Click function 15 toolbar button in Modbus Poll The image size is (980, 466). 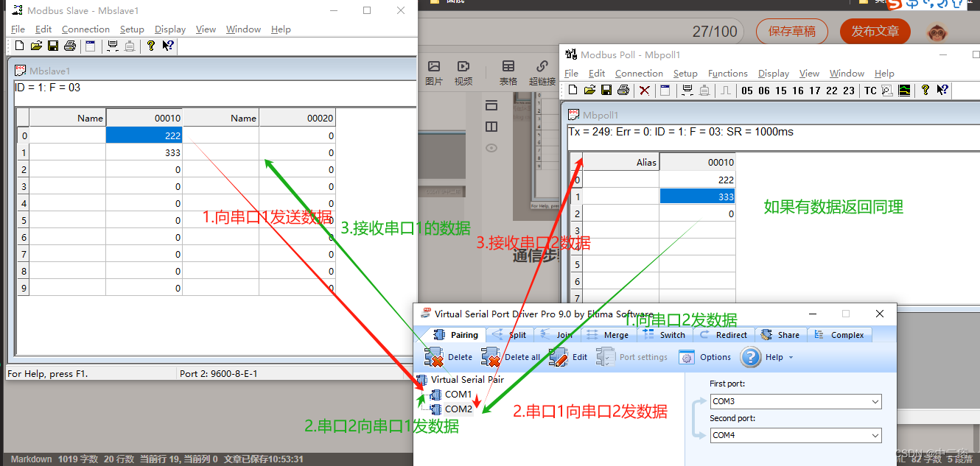click(781, 91)
